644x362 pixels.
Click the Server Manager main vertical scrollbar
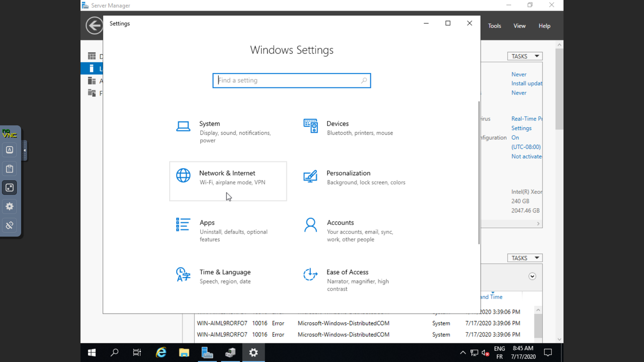pyautogui.click(x=559, y=88)
